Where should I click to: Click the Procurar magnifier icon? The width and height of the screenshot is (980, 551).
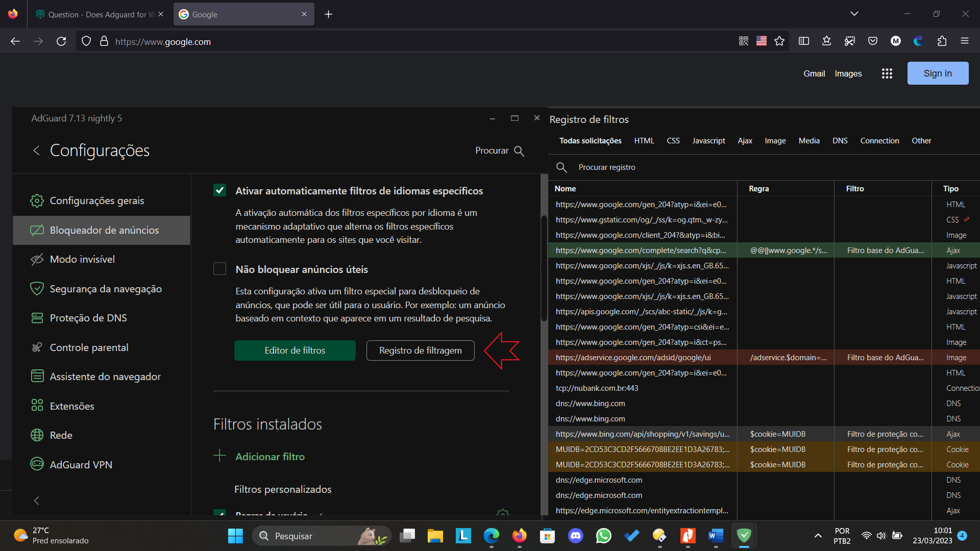[519, 151]
